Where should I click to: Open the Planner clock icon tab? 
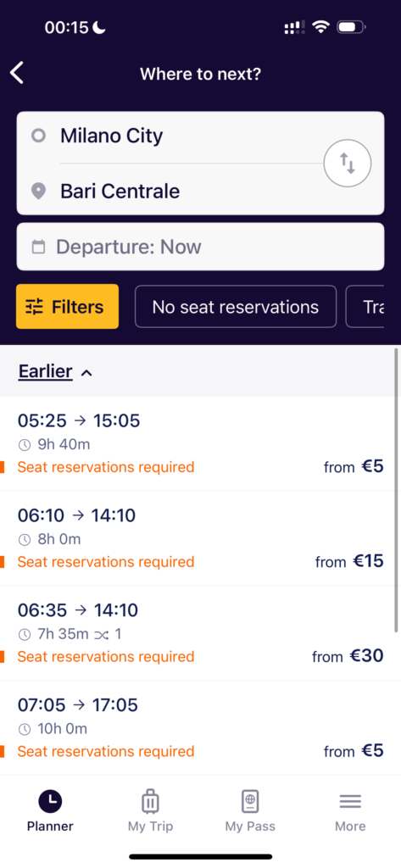[x=50, y=801]
